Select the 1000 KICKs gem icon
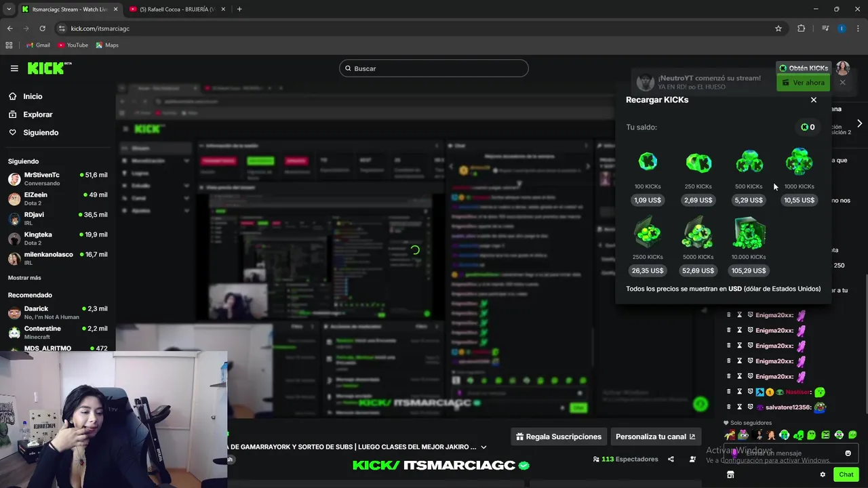The image size is (868, 488). click(799, 162)
